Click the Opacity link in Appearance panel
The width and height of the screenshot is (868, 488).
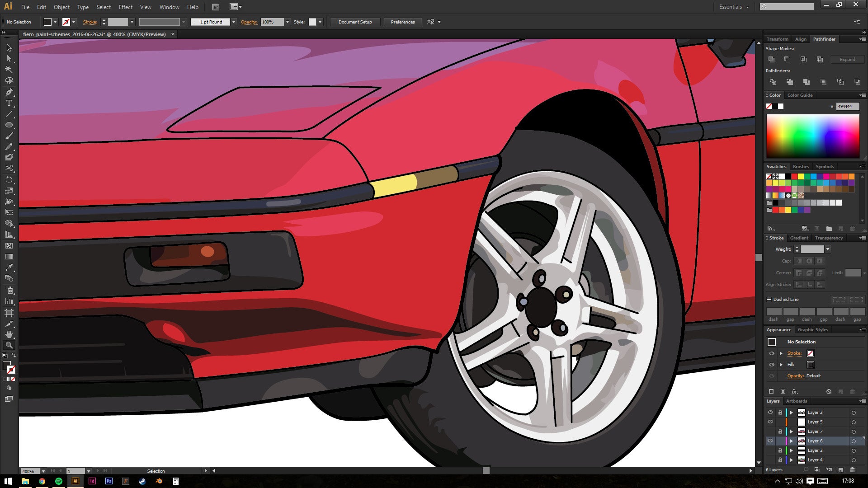coord(796,376)
